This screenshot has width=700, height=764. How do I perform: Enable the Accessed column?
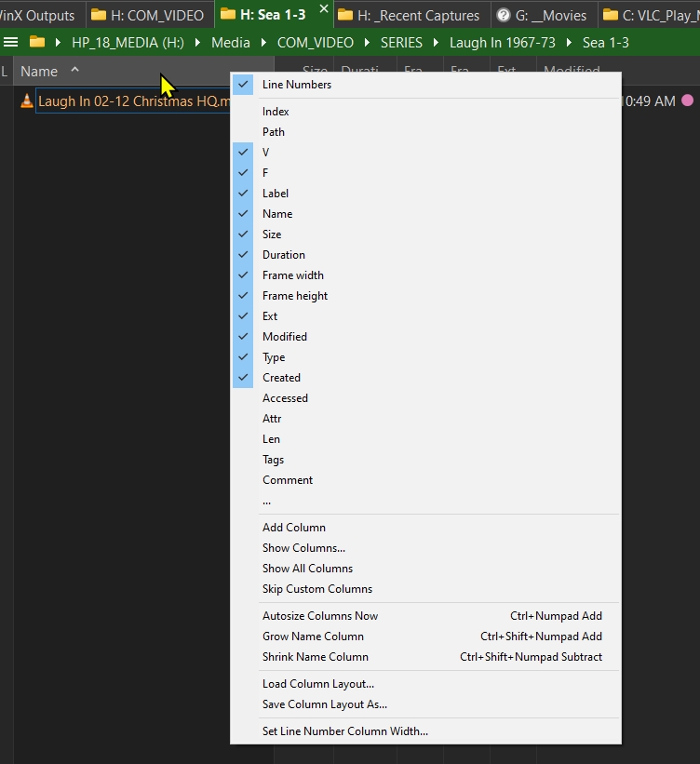[426, 398]
